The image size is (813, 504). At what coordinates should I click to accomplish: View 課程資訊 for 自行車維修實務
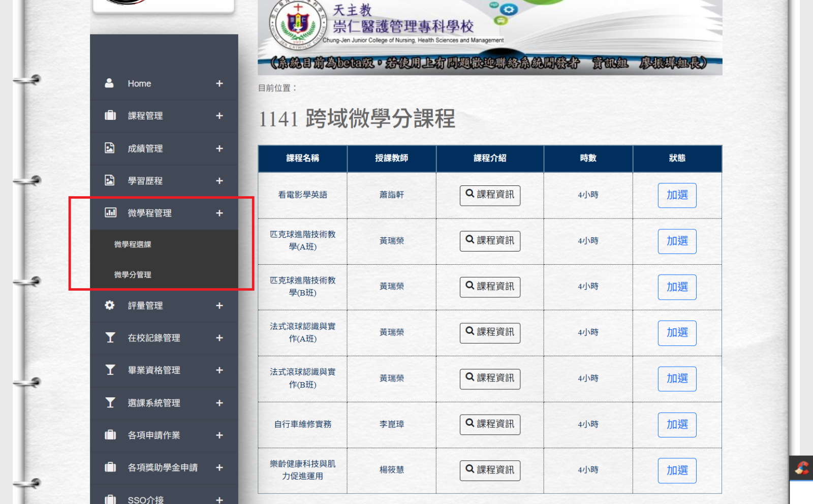[490, 424]
